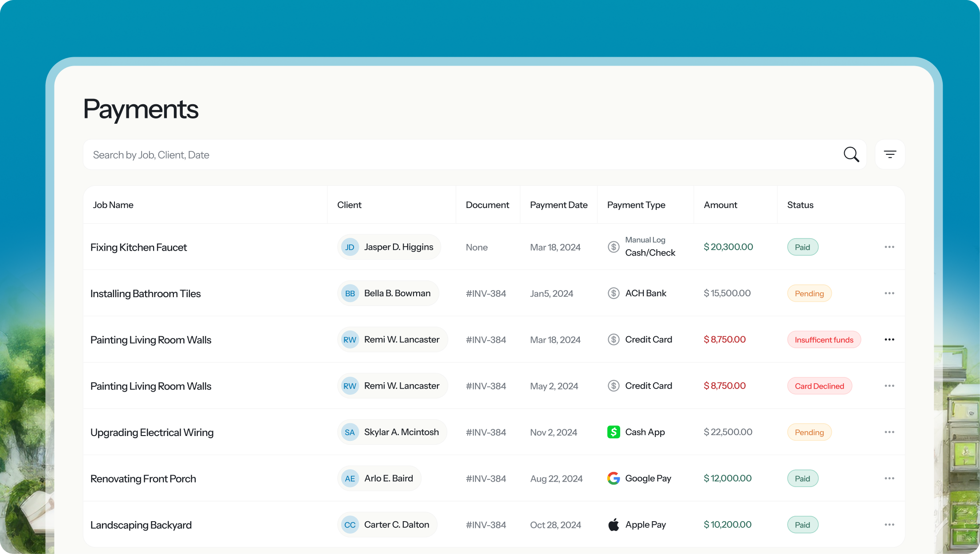Click the search magnifier icon
The image size is (980, 554).
(x=851, y=154)
